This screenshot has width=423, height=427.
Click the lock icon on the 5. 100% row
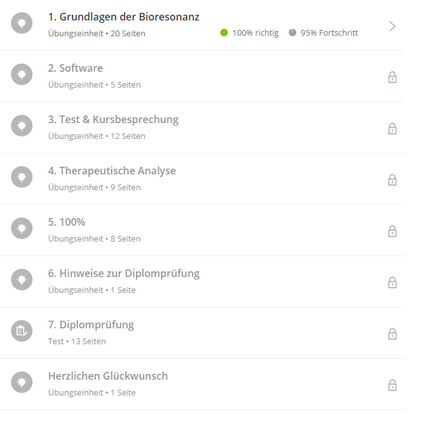tap(392, 231)
